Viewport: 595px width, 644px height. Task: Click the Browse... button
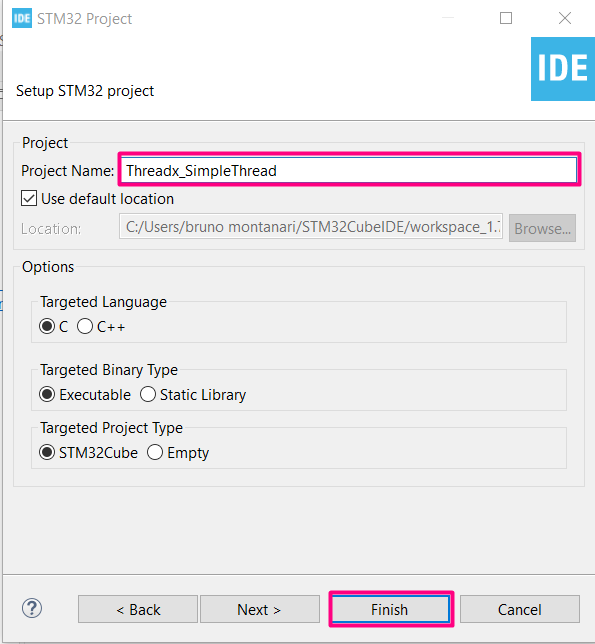[542, 228]
